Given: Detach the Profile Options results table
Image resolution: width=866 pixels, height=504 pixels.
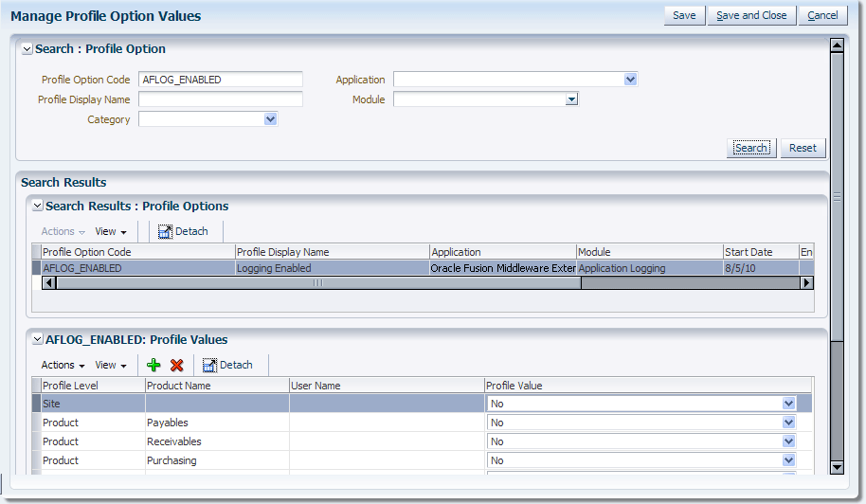Looking at the screenshot, I should [x=184, y=231].
